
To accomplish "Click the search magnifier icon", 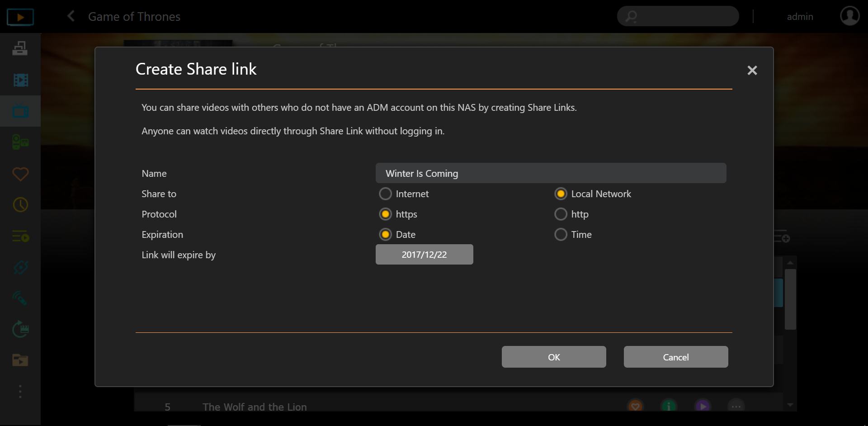I will point(631,17).
